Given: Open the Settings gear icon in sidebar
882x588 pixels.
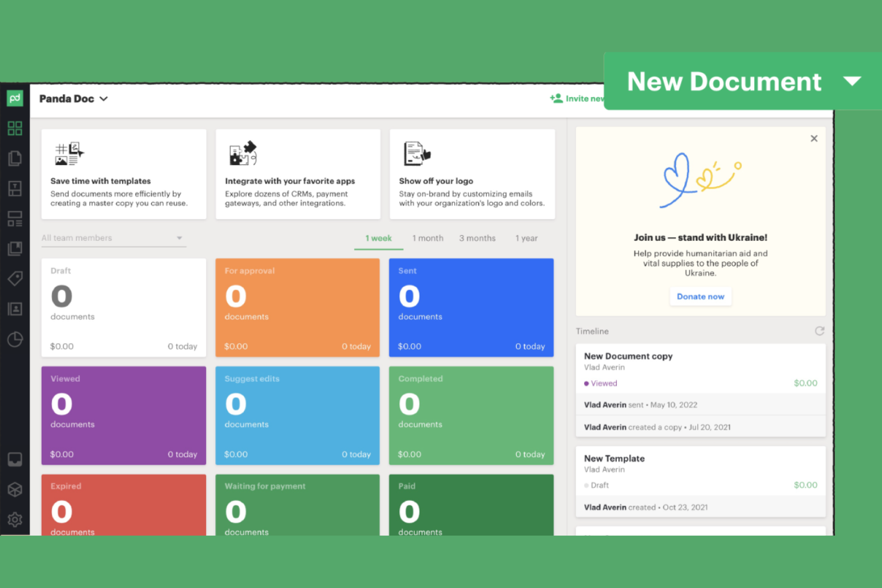Looking at the screenshot, I should [15, 519].
